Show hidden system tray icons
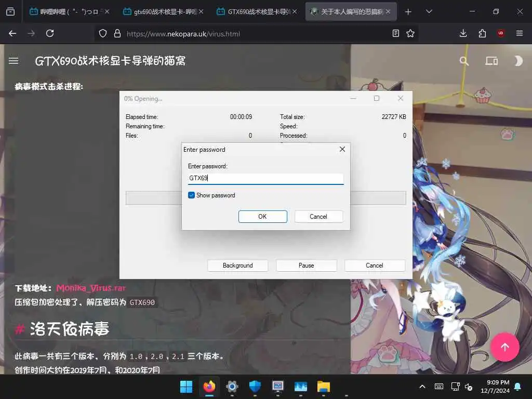532x399 pixels. pos(422,387)
